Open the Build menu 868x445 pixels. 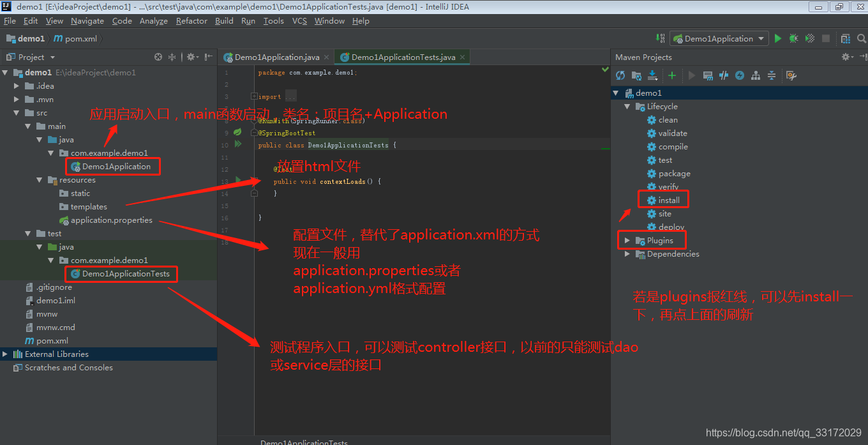point(224,20)
